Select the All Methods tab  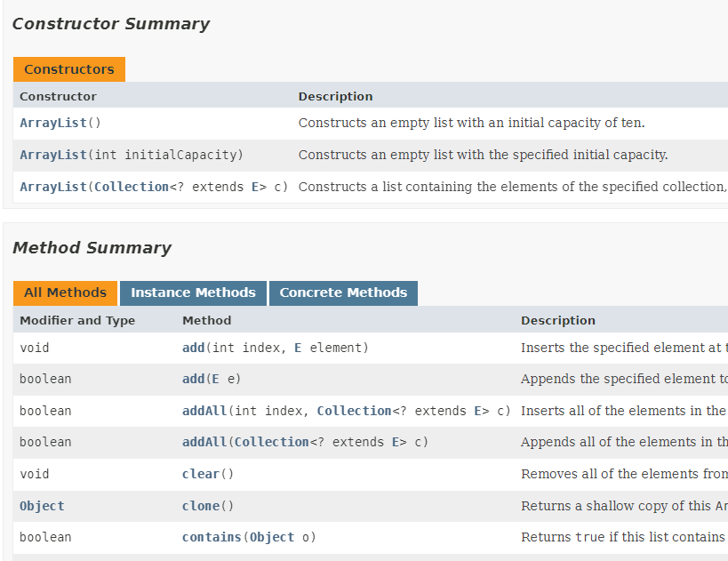(65, 293)
